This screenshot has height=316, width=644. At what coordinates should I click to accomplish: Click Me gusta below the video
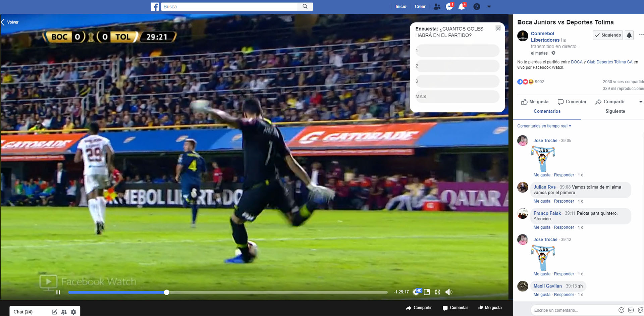(490, 308)
